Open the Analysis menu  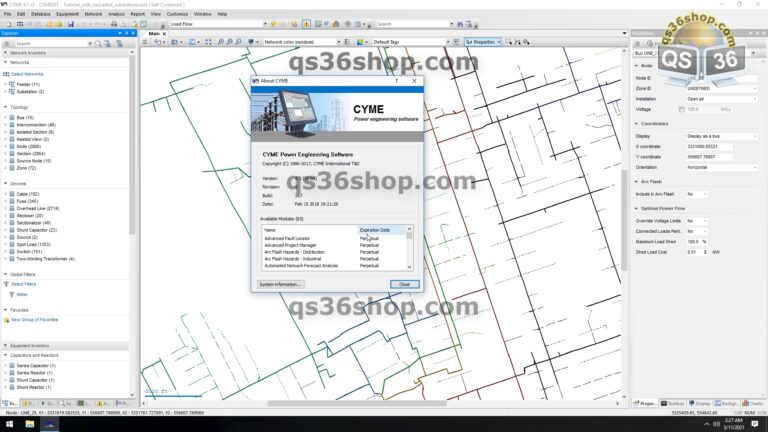point(116,14)
